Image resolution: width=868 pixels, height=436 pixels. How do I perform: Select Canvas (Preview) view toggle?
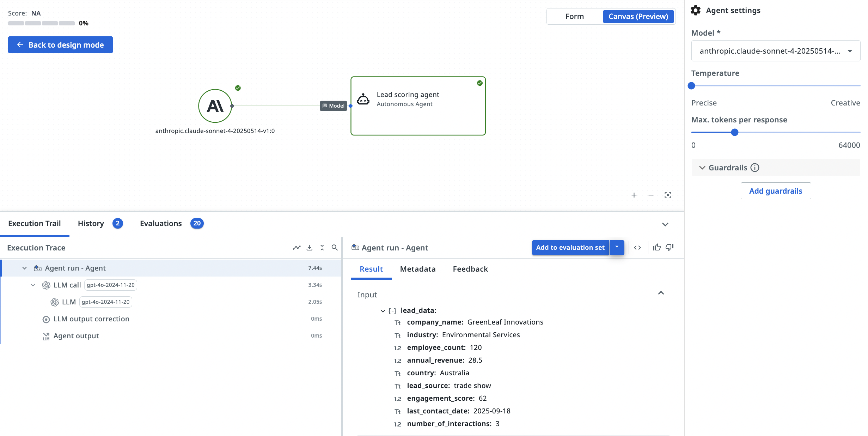tap(638, 17)
